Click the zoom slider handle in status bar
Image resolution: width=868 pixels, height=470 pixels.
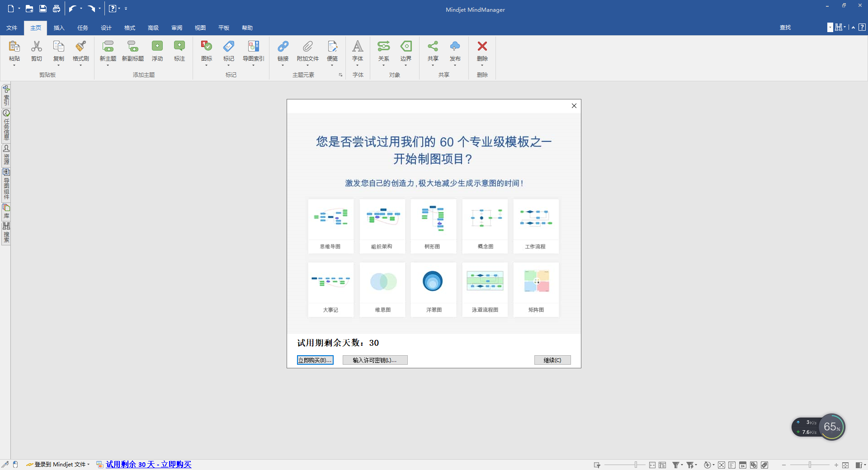click(810, 465)
